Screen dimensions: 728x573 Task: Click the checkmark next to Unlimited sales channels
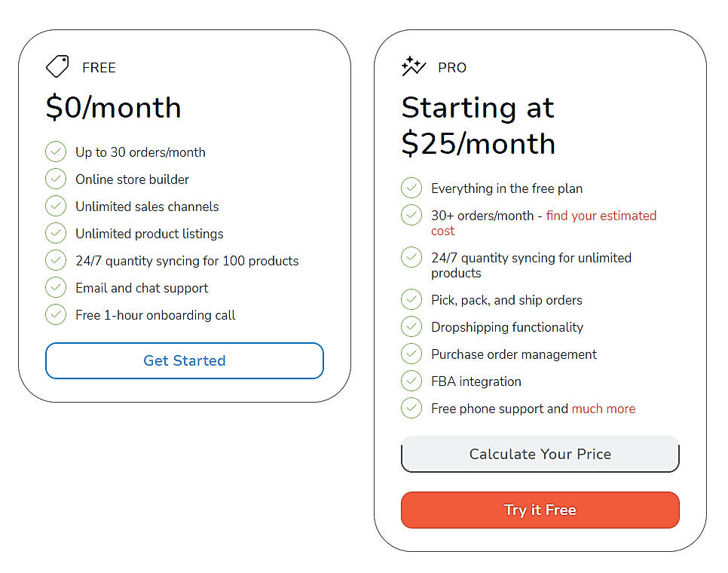pos(56,206)
